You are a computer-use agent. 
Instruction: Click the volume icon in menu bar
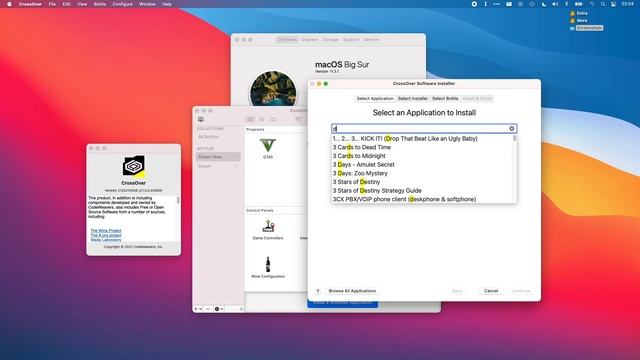coord(555,4)
